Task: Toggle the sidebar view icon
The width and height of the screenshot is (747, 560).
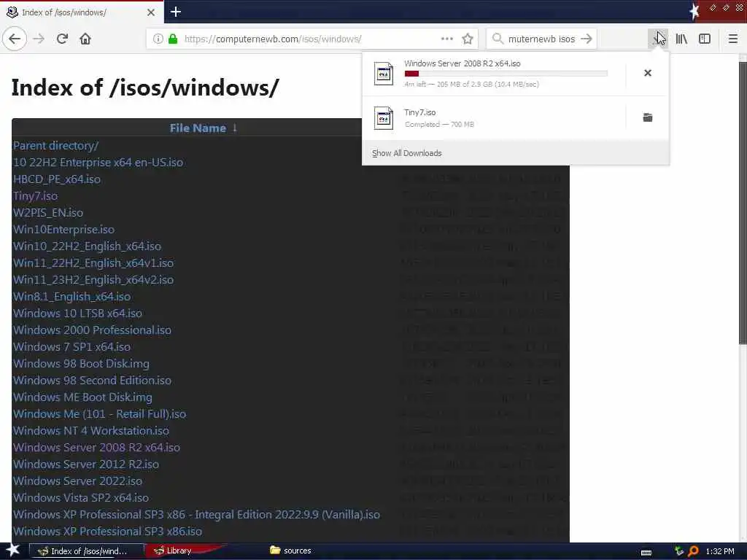Action: pos(705,39)
